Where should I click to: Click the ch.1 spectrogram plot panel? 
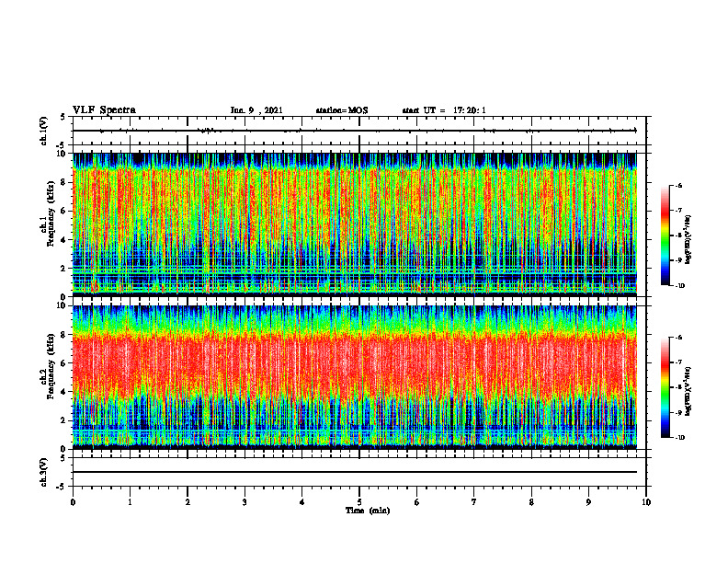pos(355,224)
